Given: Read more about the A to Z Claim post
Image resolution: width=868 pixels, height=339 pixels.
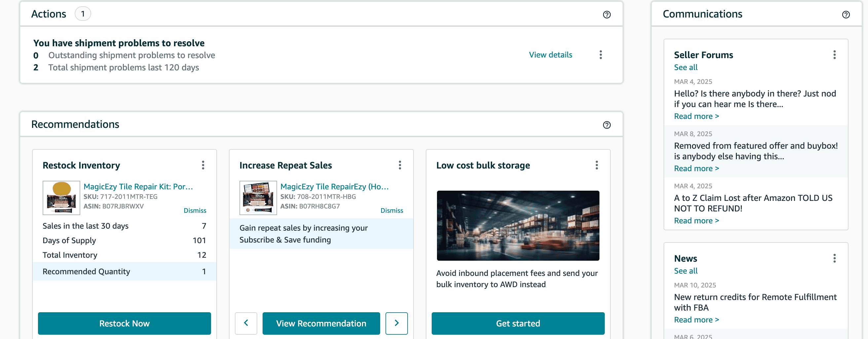Looking at the screenshot, I should pos(696,220).
